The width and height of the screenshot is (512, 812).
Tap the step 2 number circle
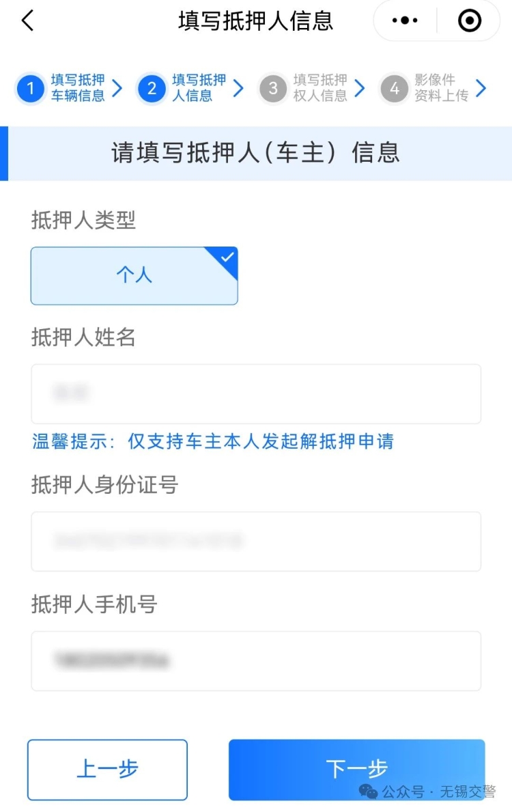(x=152, y=88)
